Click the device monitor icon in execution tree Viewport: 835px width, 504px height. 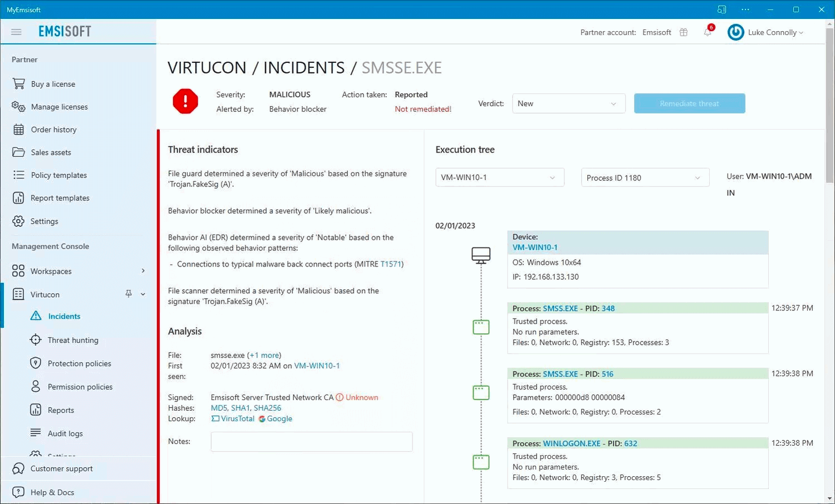(x=481, y=255)
